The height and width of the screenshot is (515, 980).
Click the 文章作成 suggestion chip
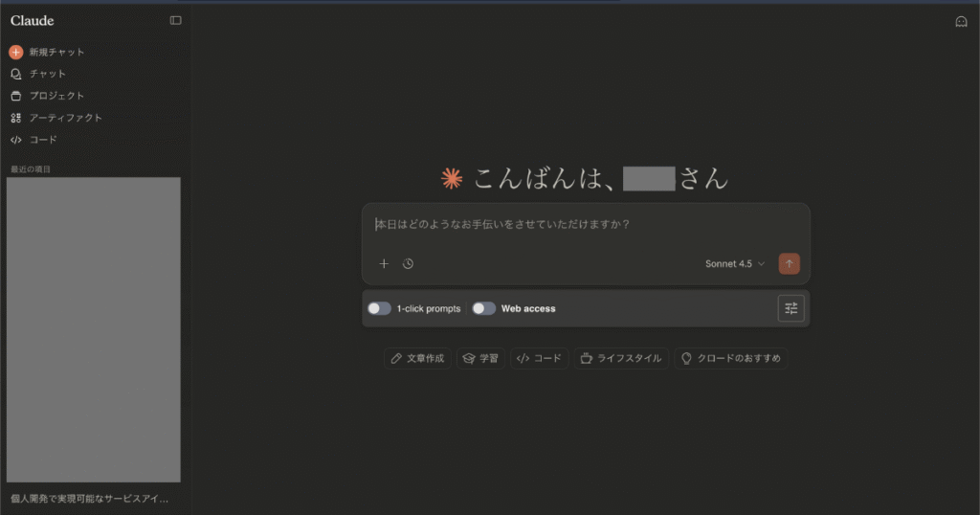pyautogui.click(x=417, y=358)
